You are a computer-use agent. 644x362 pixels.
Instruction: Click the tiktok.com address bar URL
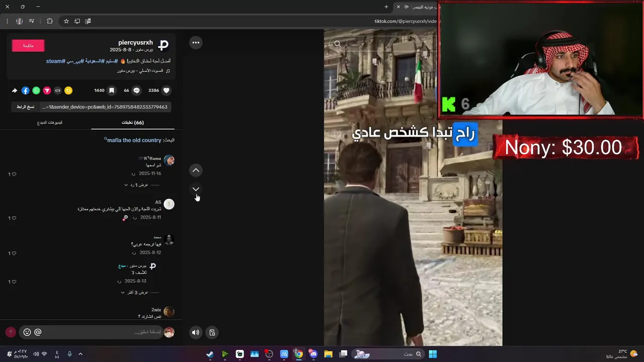tap(405, 21)
